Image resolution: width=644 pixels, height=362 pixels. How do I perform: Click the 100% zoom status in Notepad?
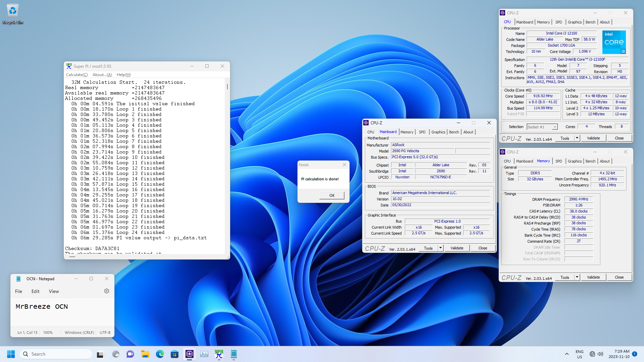point(48,333)
